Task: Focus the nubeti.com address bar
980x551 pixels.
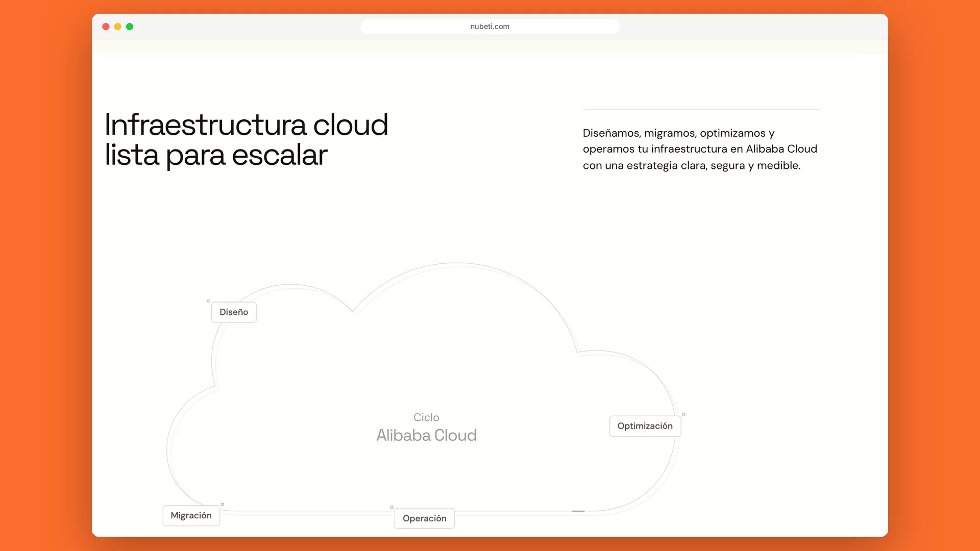Action: (x=490, y=27)
